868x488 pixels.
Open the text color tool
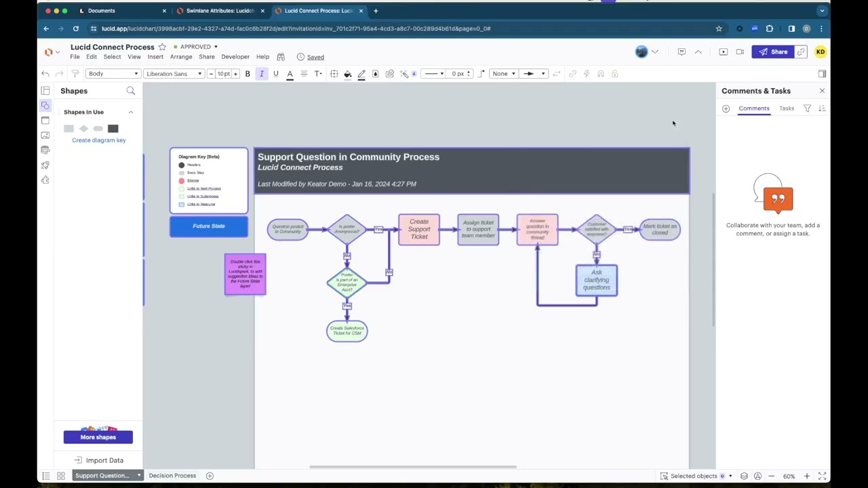click(x=290, y=74)
